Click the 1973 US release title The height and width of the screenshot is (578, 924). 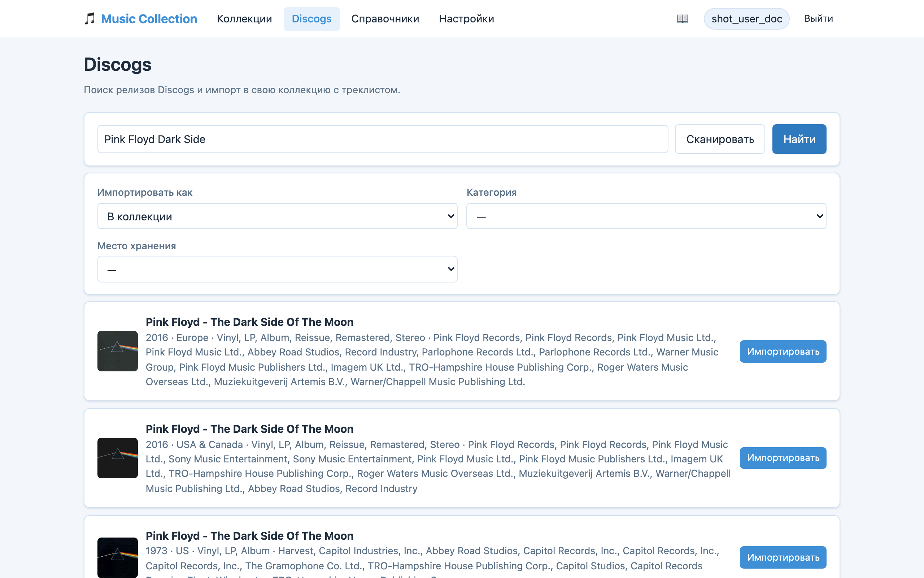250,536
